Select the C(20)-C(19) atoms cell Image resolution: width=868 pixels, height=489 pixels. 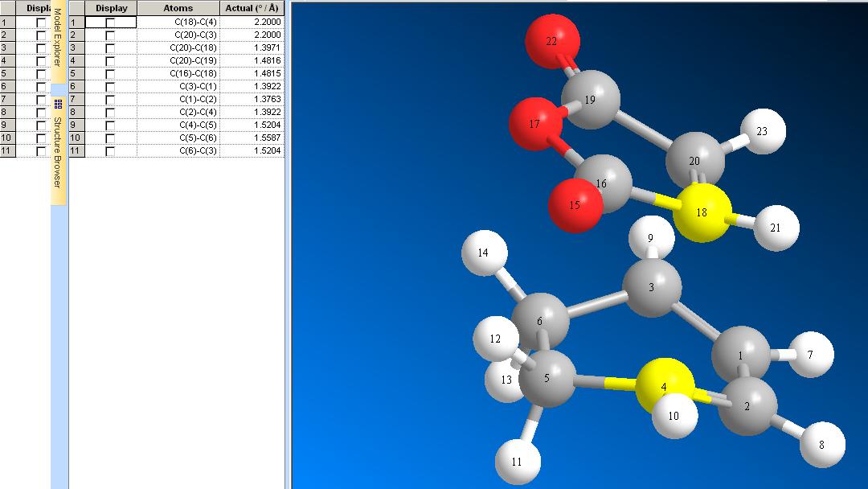pos(178,60)
